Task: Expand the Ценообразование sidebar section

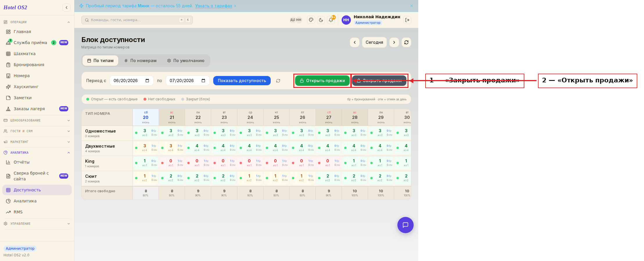Action: 37,120
